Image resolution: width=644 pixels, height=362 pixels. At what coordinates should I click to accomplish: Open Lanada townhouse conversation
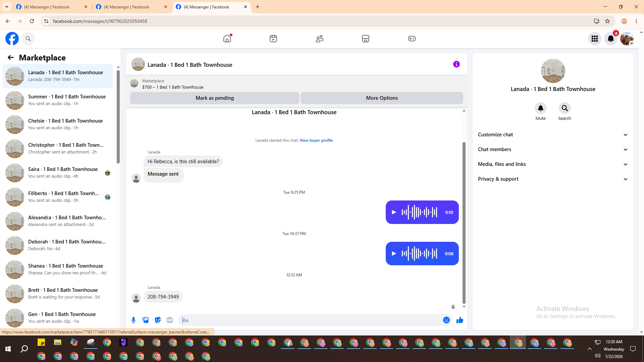click(58, 76)
